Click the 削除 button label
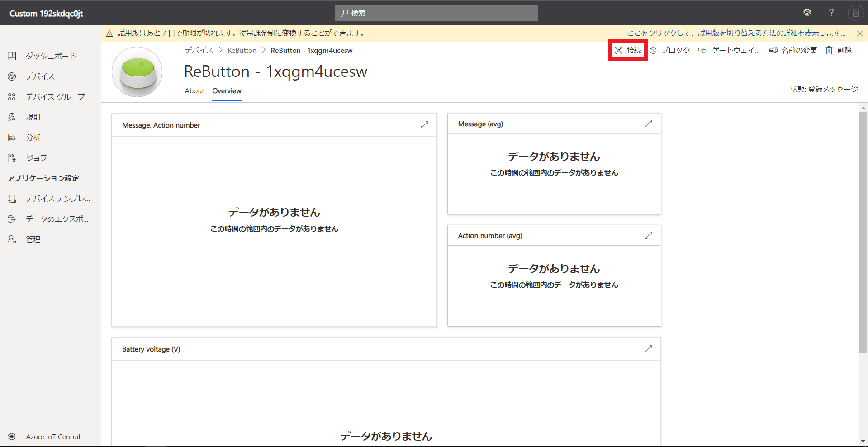Screen dimensions: 868x447 (x=844, y=50)
